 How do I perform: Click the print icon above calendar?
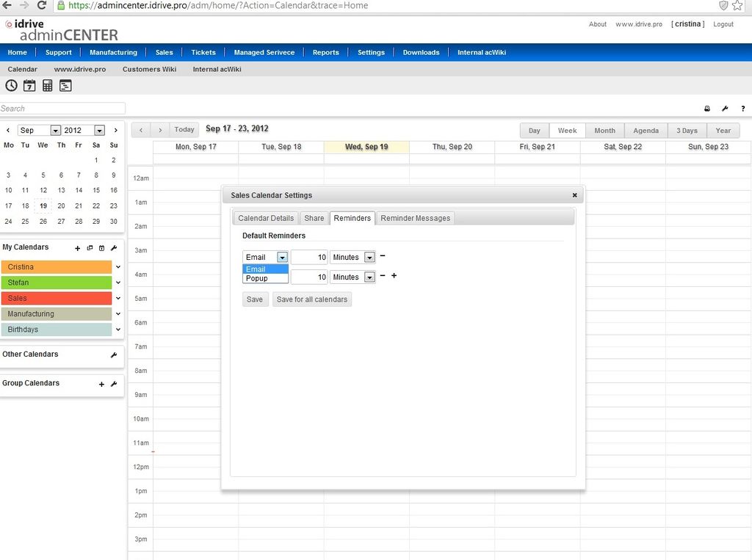click(x=707, y=109)
